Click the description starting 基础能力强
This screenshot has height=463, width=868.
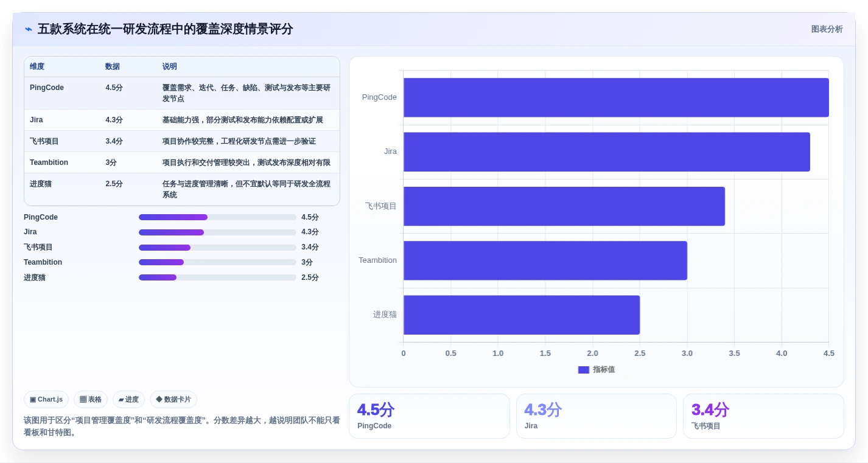pyautogui.click(x=243, y=120)
